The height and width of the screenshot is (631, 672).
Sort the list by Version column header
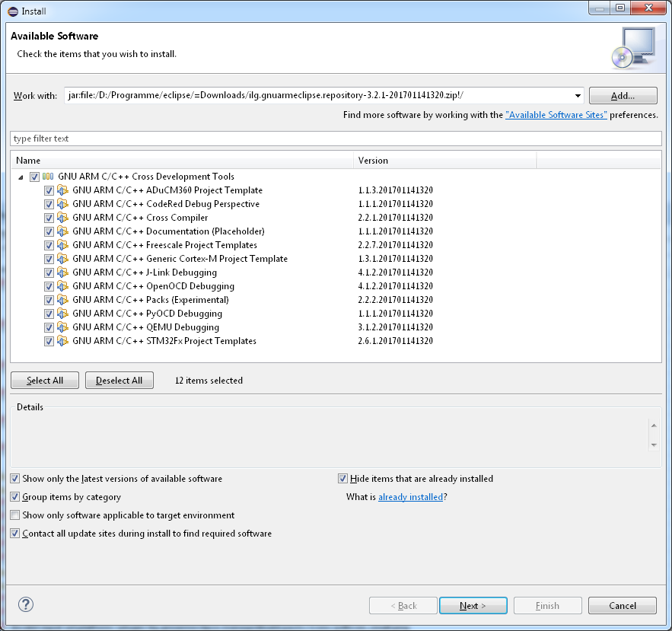(x=445, y=161)
